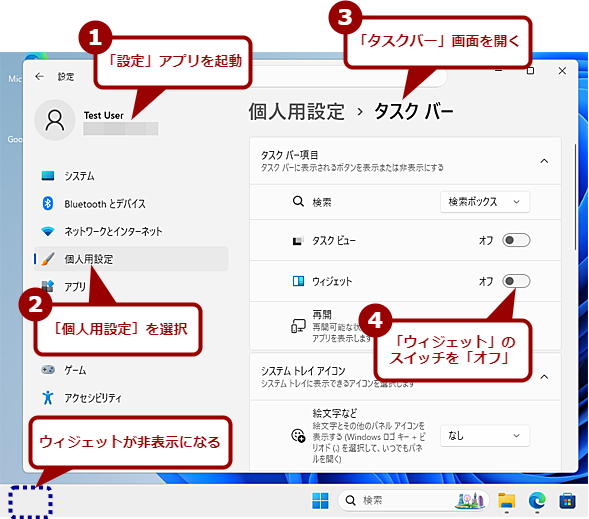Open the Test User profile avatar
The height and width of the screenshot is (519, 589).
coord(55,120)
